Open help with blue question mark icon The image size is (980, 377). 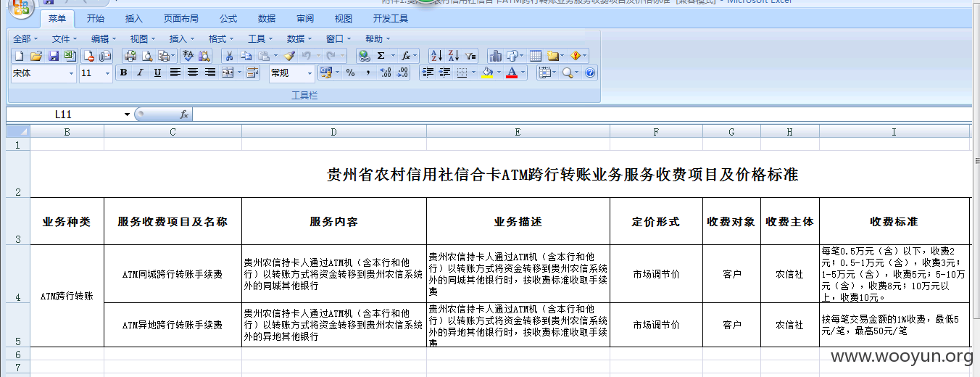(590, 72)
